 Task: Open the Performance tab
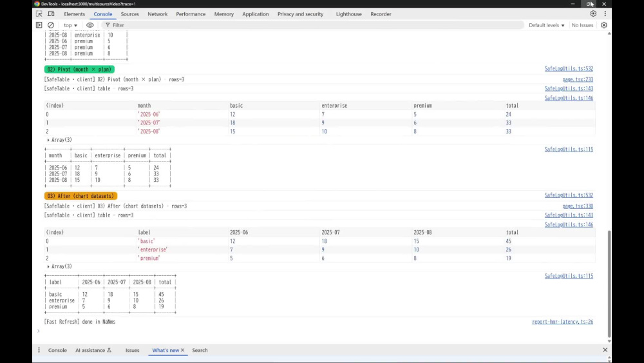click(191, 14)
